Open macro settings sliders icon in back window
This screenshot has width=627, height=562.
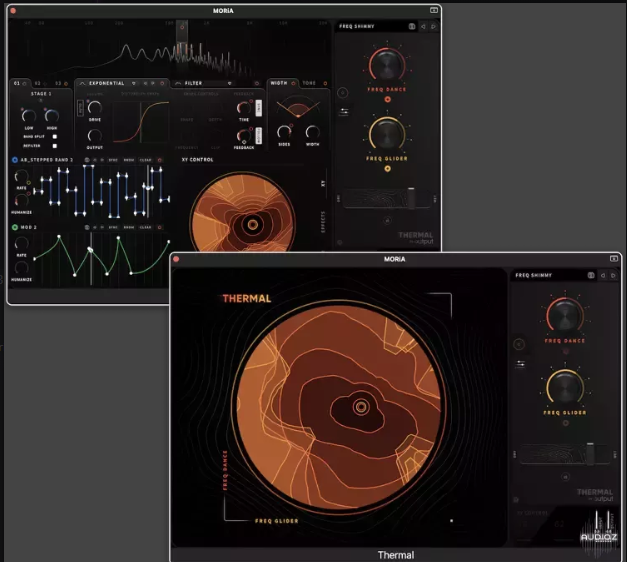click(344, 112)
